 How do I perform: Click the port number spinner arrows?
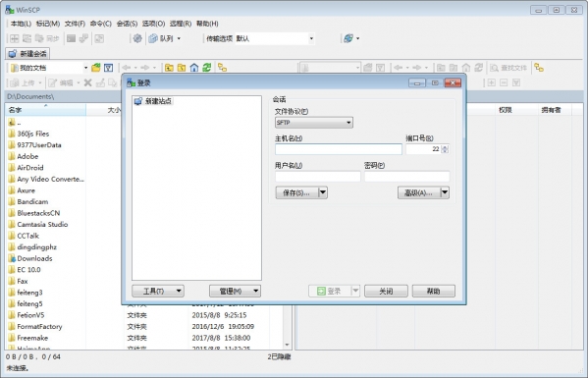445,149
